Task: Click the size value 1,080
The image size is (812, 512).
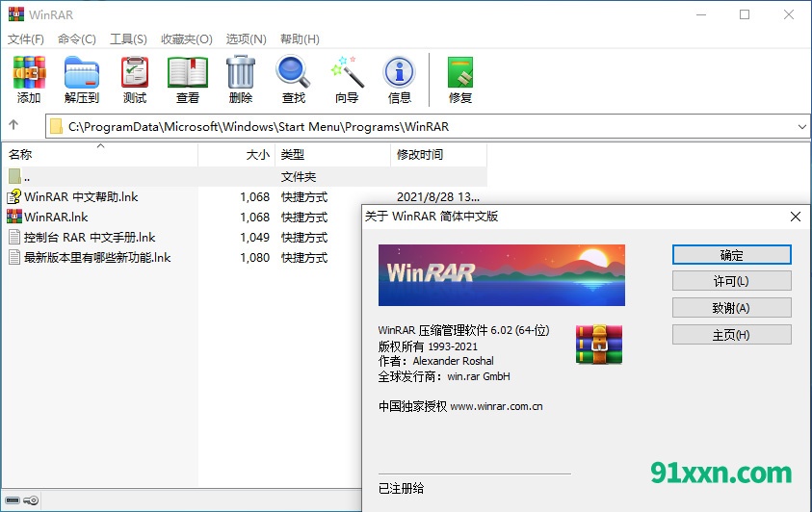Action: (255, 258)
